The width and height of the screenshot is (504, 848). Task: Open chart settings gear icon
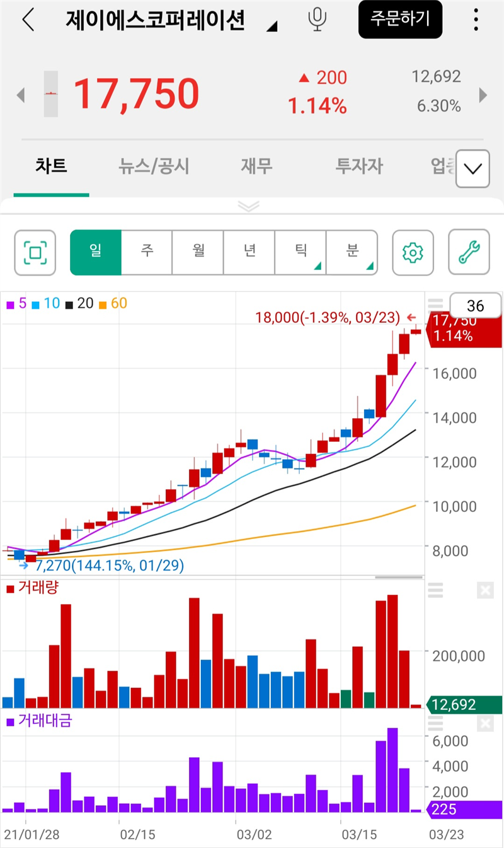413,252
